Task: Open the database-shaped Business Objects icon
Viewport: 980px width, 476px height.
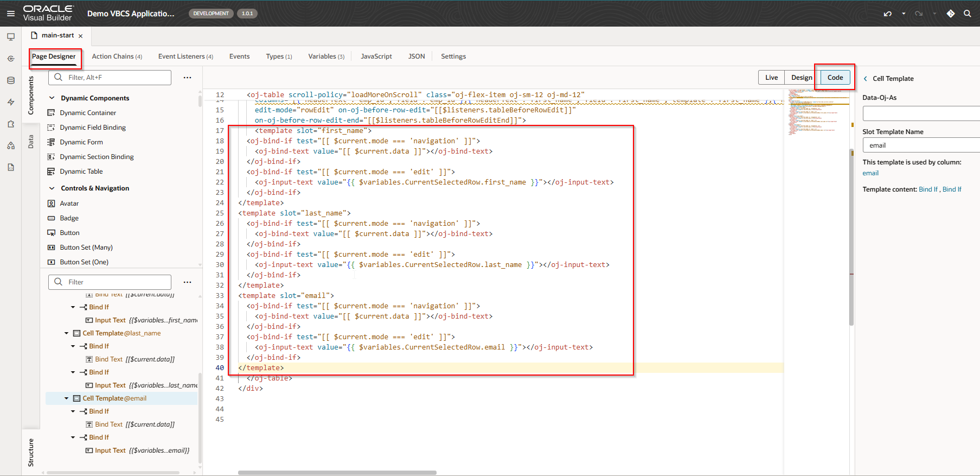Action: tap(11, 80)
